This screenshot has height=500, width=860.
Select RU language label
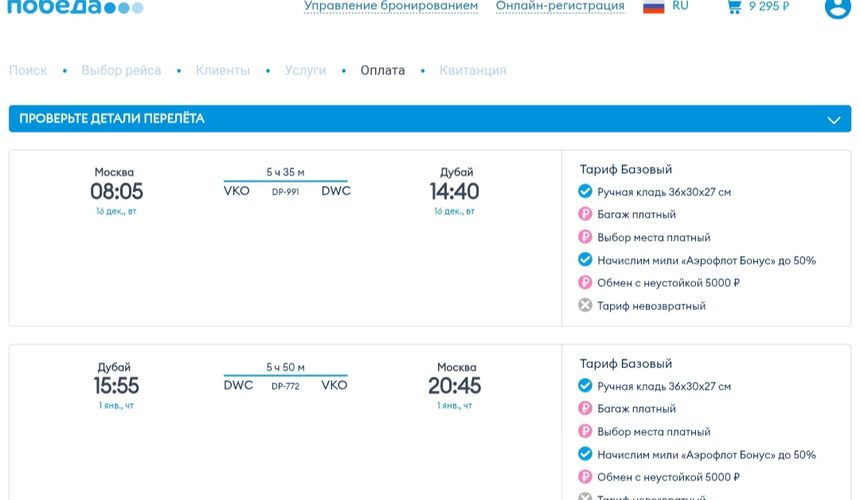coord(680,6)
